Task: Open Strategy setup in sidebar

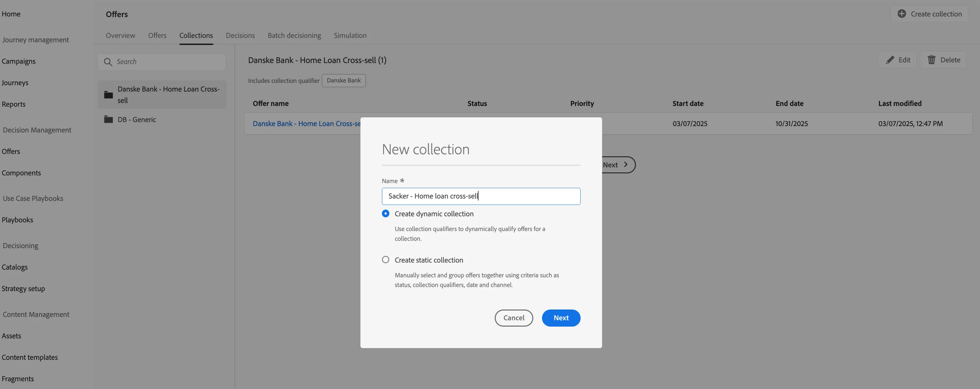Action: pos(23,289)
